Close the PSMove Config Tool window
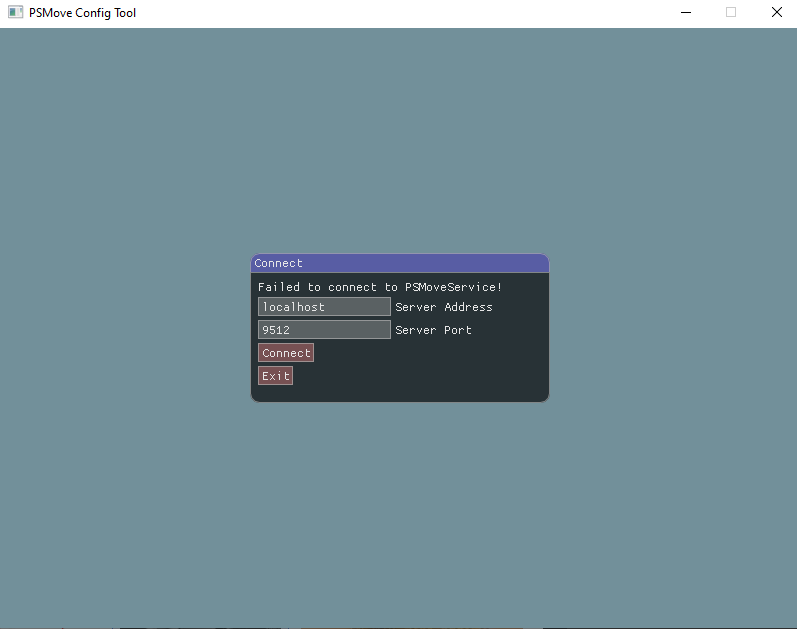Screen dimensions: 797x629 click(776, 13)
